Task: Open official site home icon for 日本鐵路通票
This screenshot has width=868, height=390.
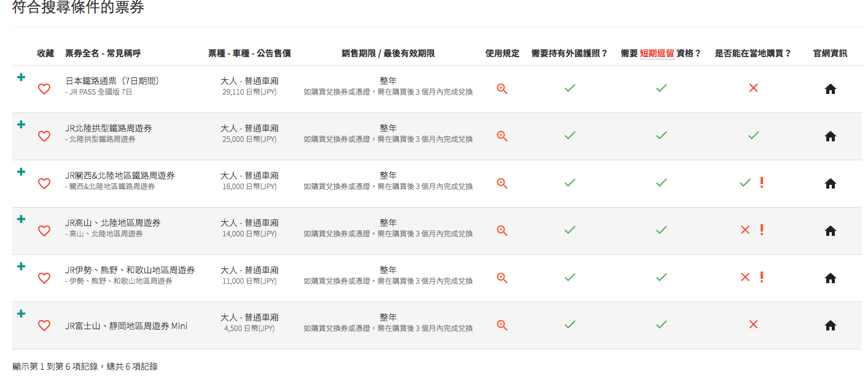Action: point(831,89)
